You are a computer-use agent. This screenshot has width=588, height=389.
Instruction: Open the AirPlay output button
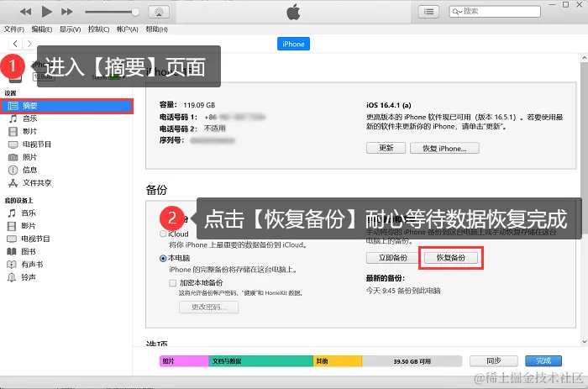[x=159, y=12]
